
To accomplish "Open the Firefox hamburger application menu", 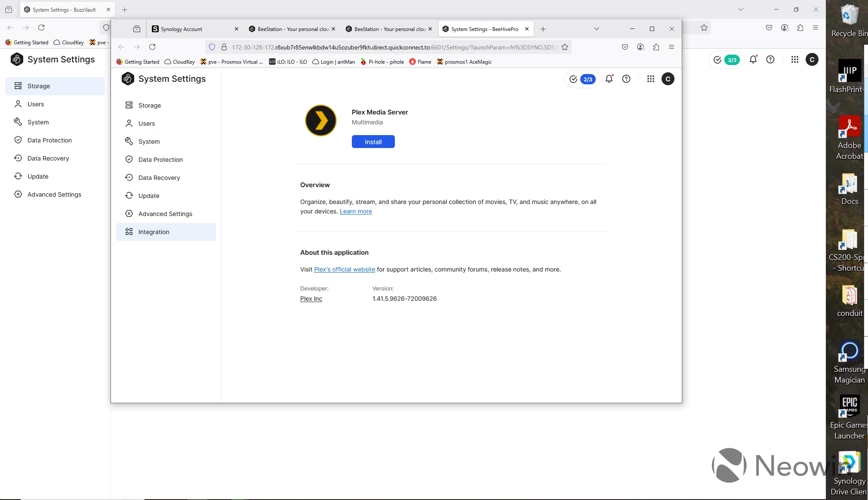I will pyautogui.click(x=671, y=47).
